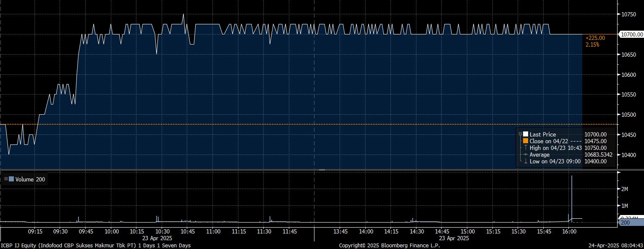Image resolution: width=644 pixels, height=249 pixels.
Task: Select the High on 04/23 marker icon
Action: 526,148
